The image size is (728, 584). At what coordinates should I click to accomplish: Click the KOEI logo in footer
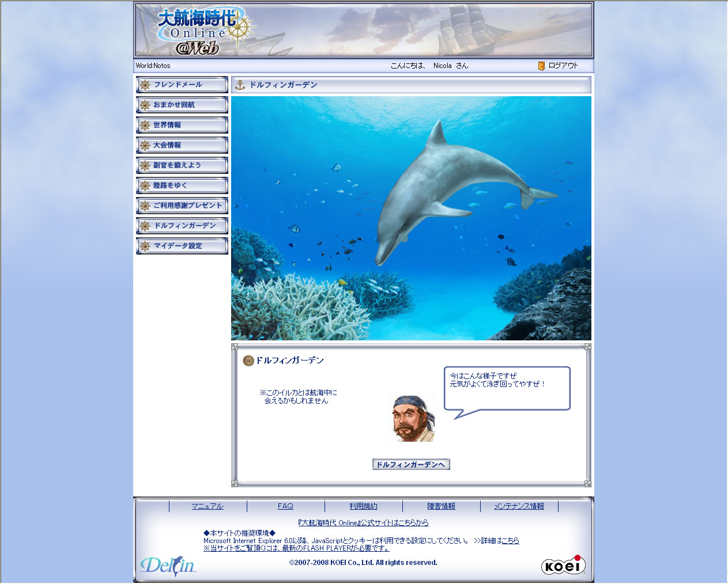[x=563, y=566]
